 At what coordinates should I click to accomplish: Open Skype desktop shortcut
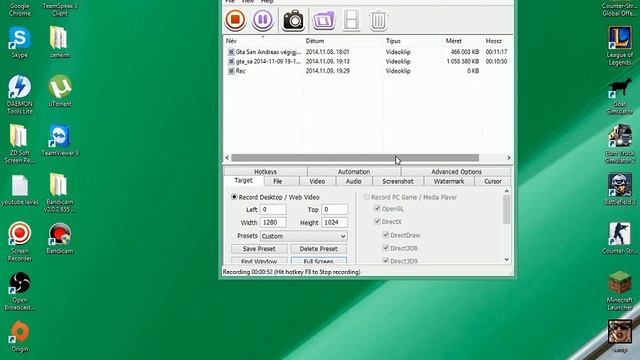point(20,42)
